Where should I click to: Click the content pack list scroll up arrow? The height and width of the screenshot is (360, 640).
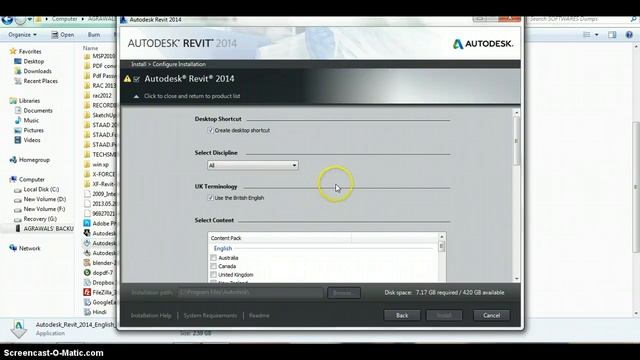(442, 237)
